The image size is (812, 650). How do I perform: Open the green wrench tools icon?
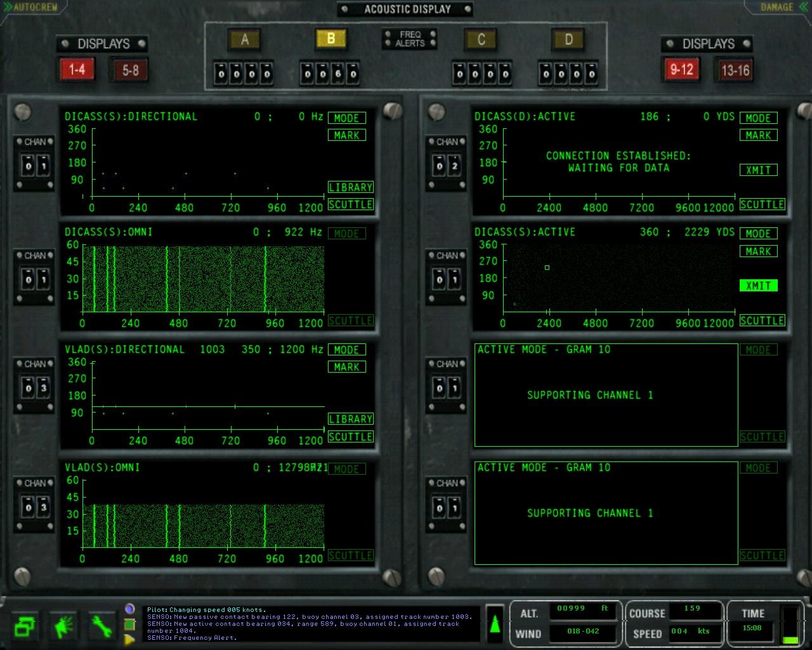click(x=101, y=627)
